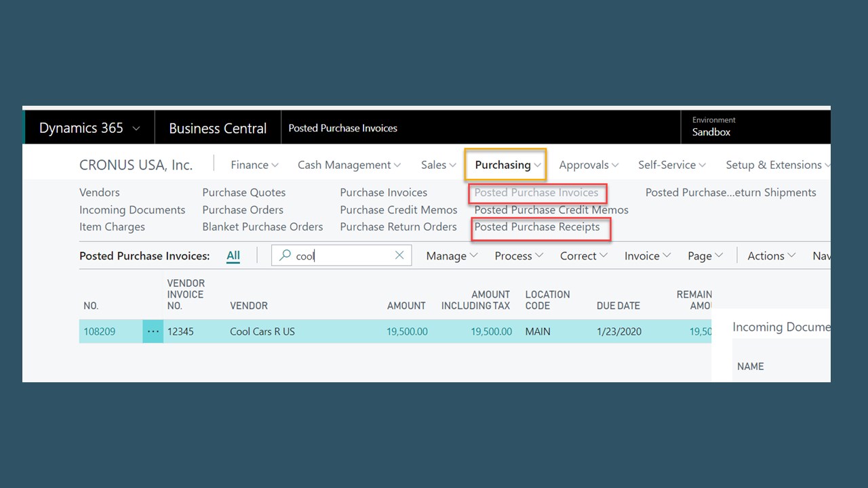
Task: Sort by Vendor Invoice No. column header
Action: 186,294
